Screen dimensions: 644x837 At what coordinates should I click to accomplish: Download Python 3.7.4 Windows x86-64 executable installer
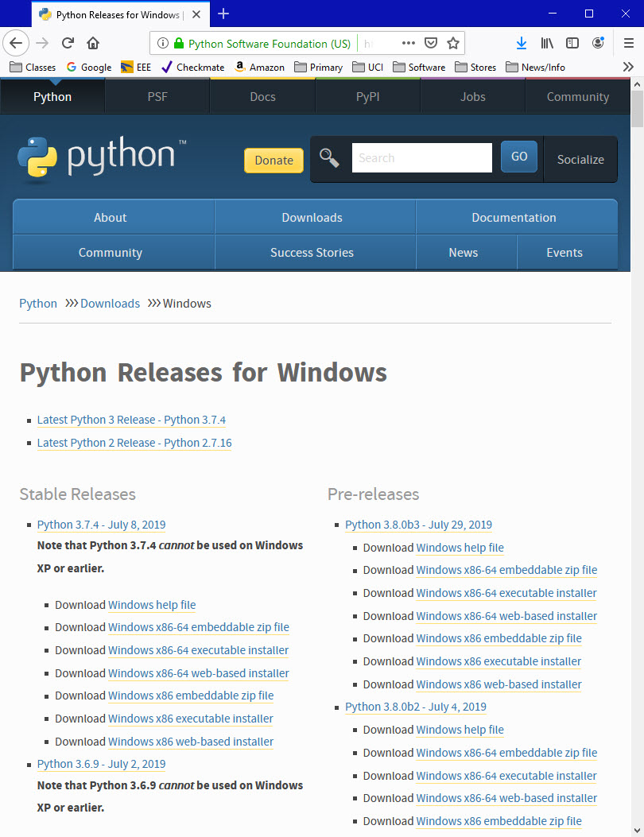[198, 650]
